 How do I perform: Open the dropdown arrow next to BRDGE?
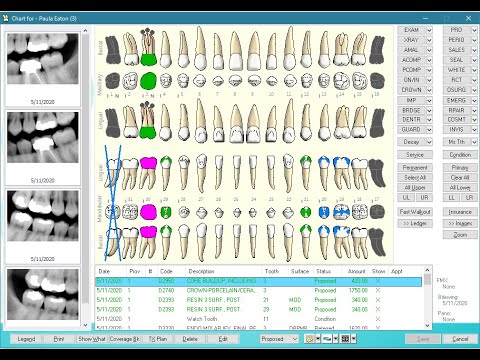[x=429, y=111]
